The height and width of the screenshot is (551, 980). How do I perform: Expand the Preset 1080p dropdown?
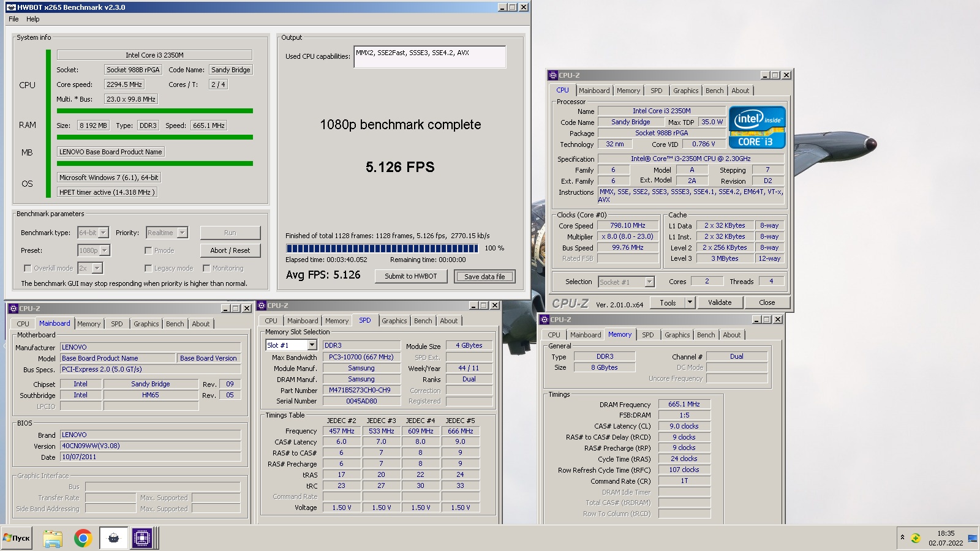pos(105,250)
